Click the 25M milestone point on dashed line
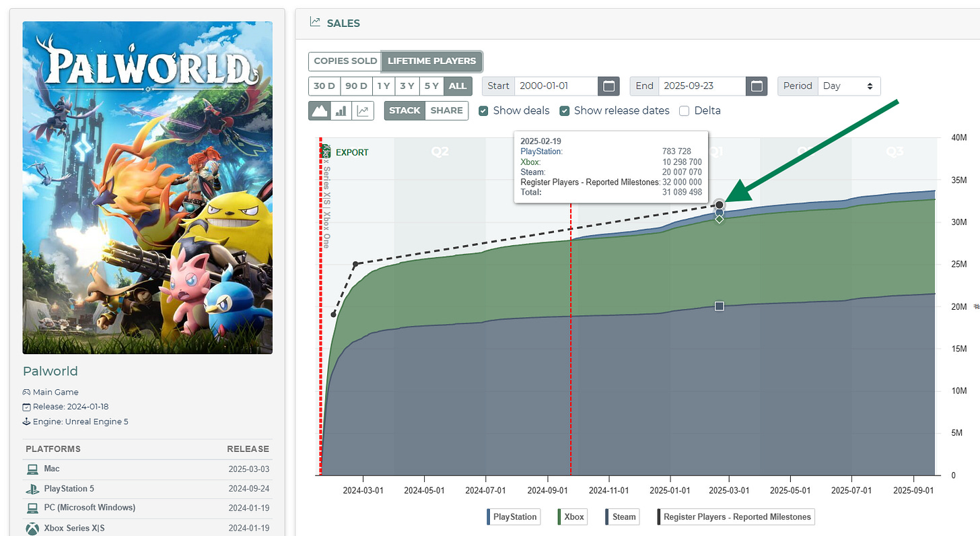The image size is (980, 536). click(x=356, y=263)
